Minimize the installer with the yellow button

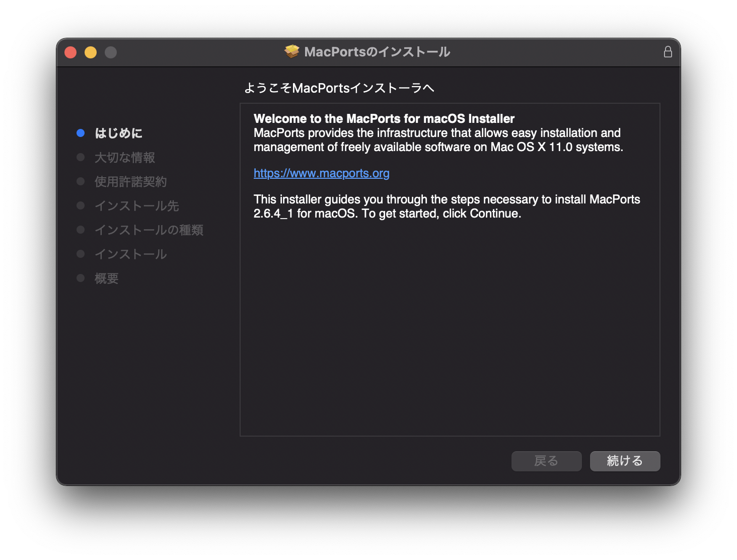[x=91, y=52]
